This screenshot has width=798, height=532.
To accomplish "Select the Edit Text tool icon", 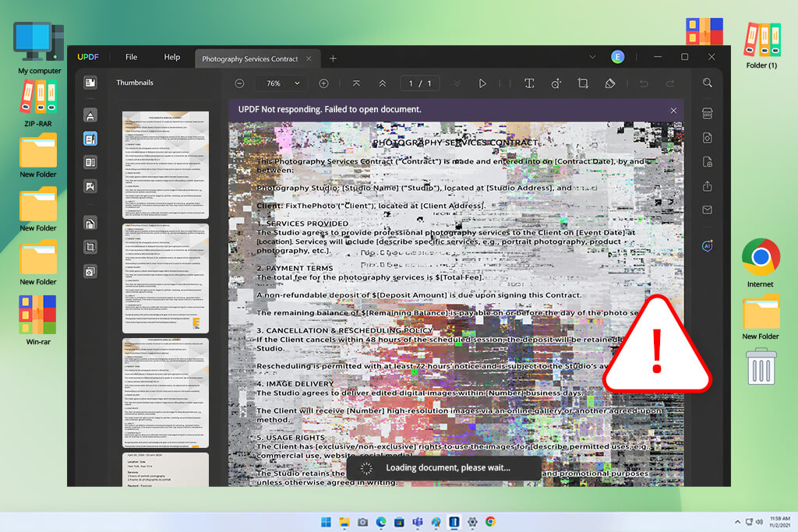I will coord(529,83).
